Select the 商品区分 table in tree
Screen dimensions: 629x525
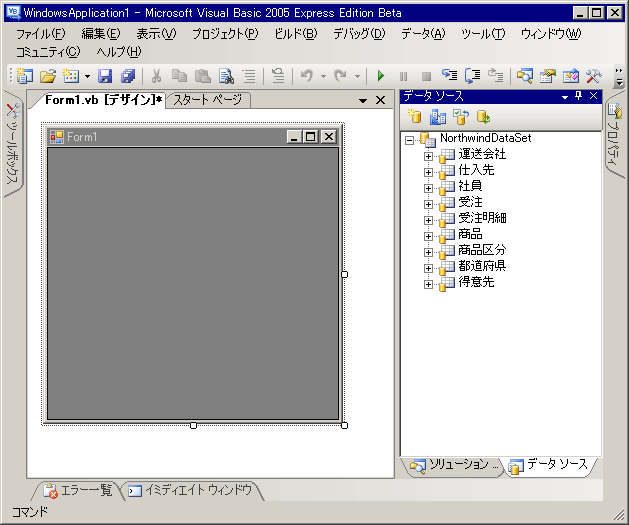tap(482, 250)
